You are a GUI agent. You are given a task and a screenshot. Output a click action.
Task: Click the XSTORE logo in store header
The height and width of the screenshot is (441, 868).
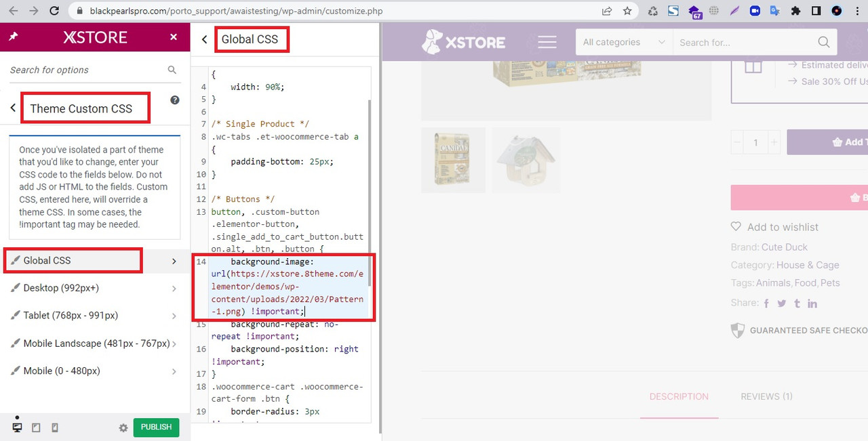(x=464, y=42)
